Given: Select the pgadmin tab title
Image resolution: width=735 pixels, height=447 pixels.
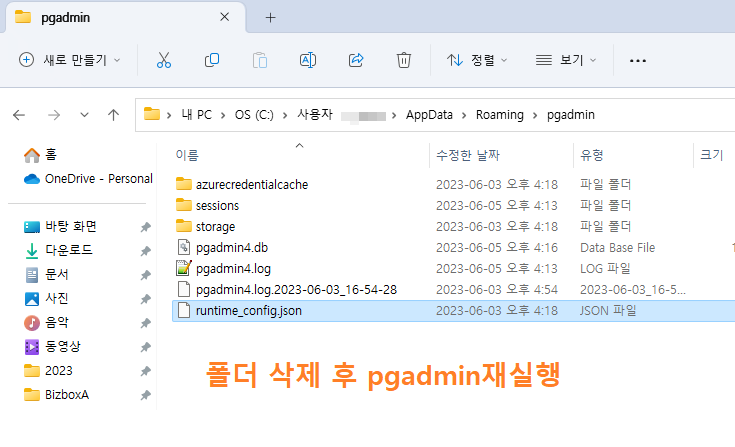Looking at the screenshot, I should 66,18.
